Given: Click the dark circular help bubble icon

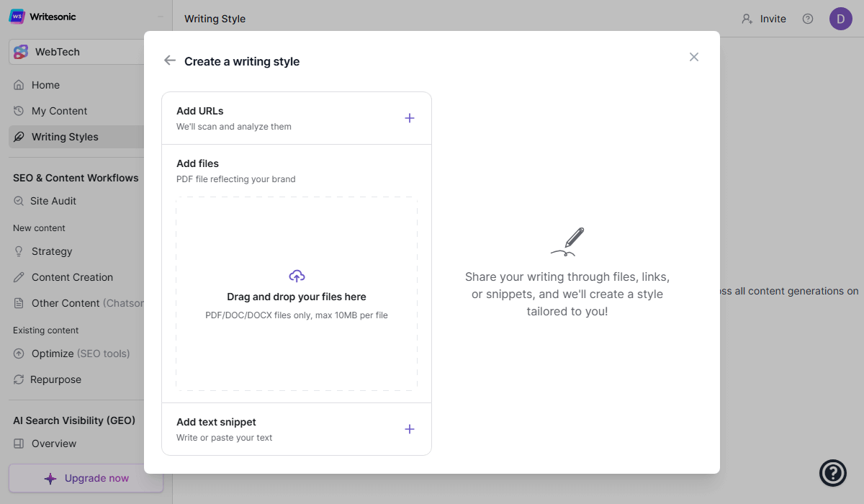Looking at the screenshot, I should coord(833,473).
